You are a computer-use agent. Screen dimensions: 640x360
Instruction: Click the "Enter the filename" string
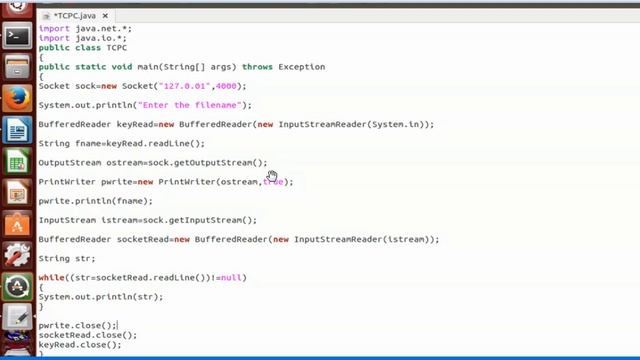click(190, 105)
